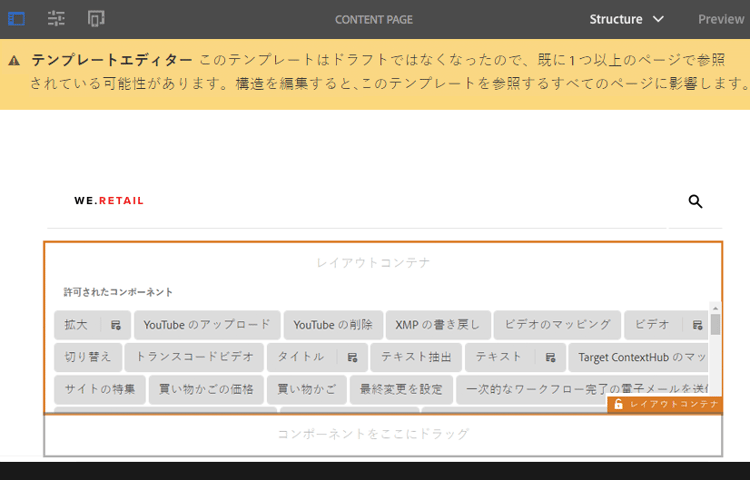750x480 pixels.
Task: Open policy icon on タイトル component
Action: (x=353, y=357)
